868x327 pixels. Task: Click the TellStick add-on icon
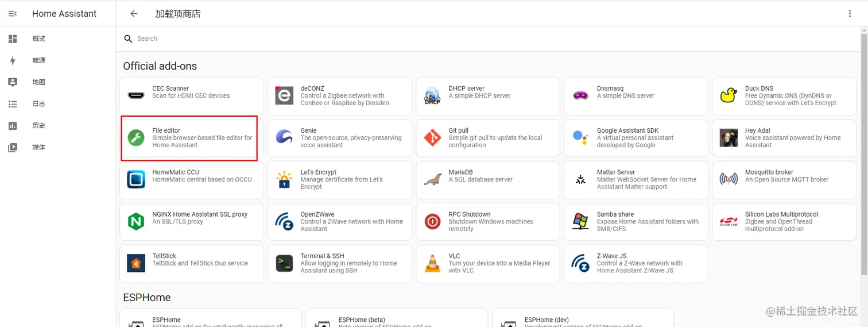click(136, 263)
